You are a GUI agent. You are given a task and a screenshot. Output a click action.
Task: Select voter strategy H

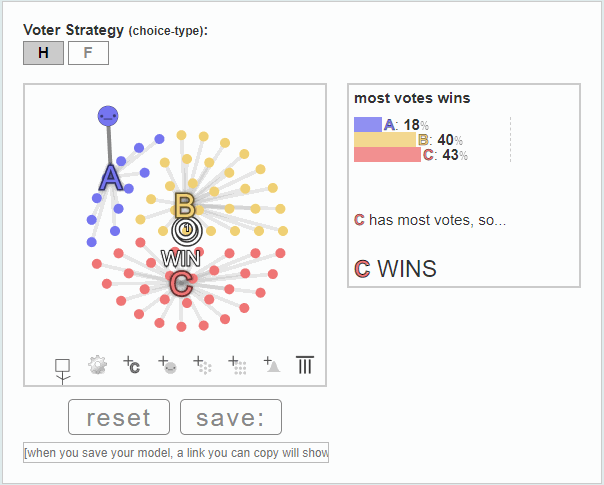[44, 53]
